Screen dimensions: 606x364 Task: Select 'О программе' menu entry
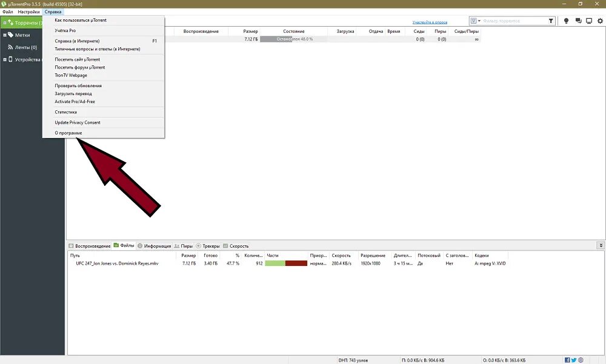[103, 133]
